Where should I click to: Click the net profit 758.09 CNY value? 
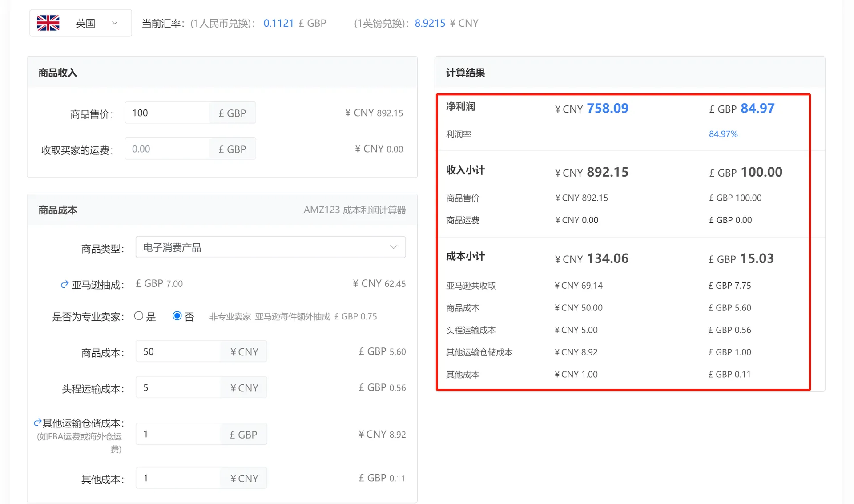pyautogui.click(x=608, y=108)
